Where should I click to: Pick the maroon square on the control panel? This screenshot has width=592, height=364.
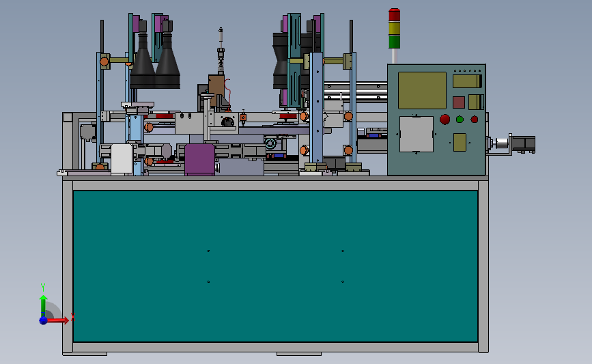[459, 102]
